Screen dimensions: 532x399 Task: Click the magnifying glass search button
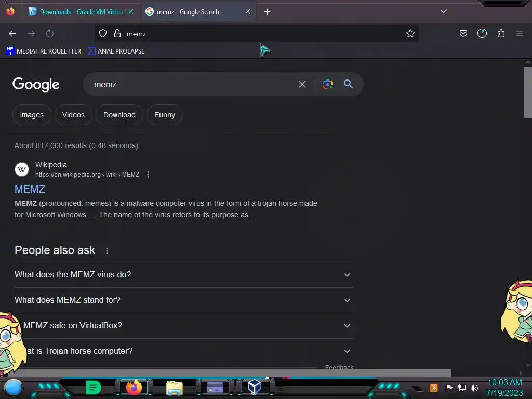point(348,84)
